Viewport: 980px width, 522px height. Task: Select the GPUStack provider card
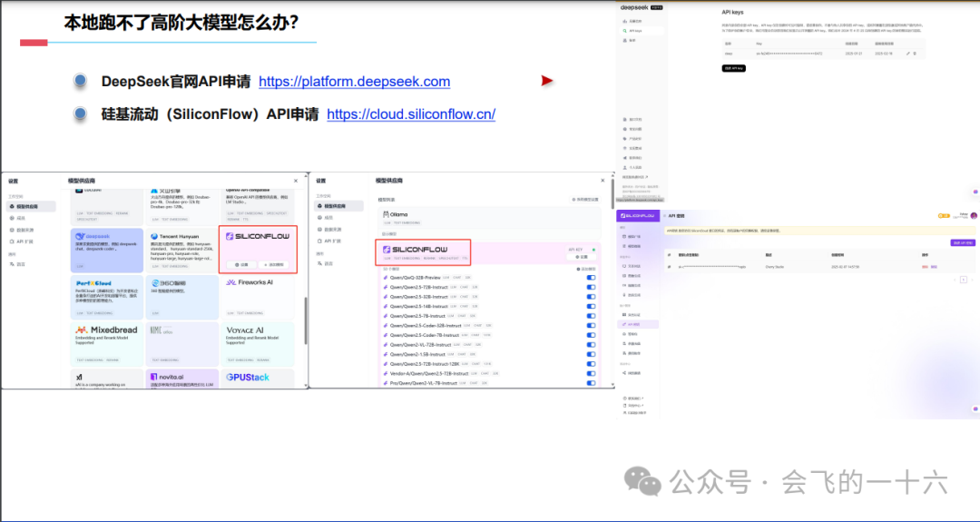click(x=258, y=379)
